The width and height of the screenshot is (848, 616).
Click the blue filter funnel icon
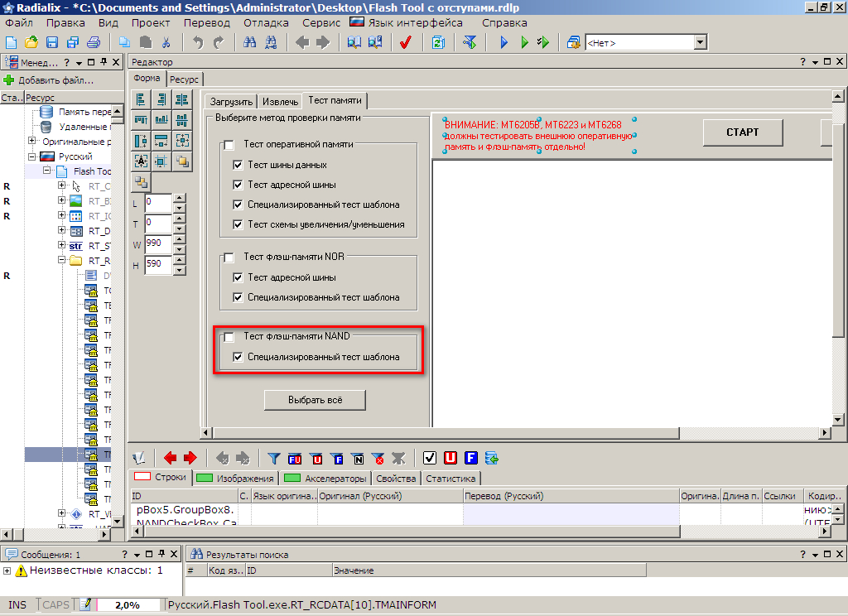click(274, 458)
